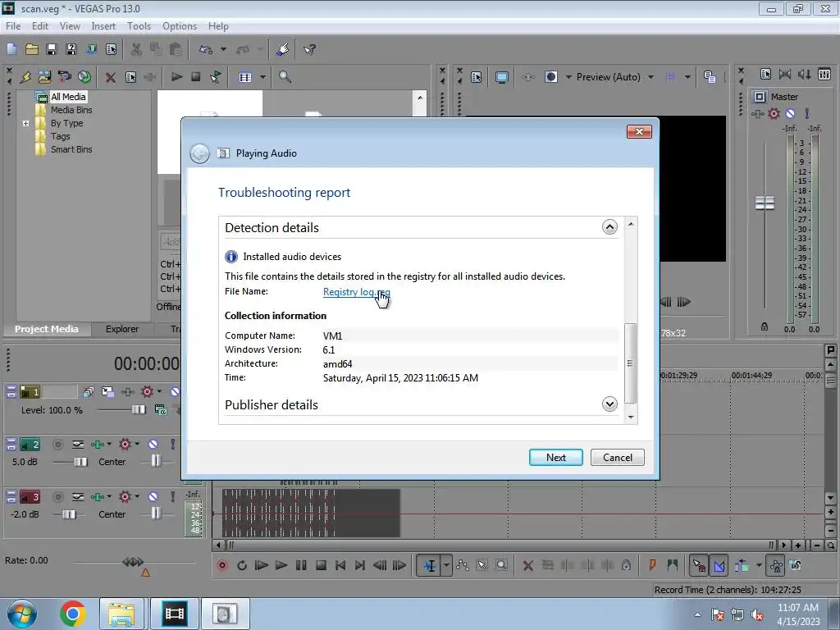Image resolution: width=840 pixels, height=630 pixels.
Task: Pause playback in the transport bar
Action: (x=301, y=565)
